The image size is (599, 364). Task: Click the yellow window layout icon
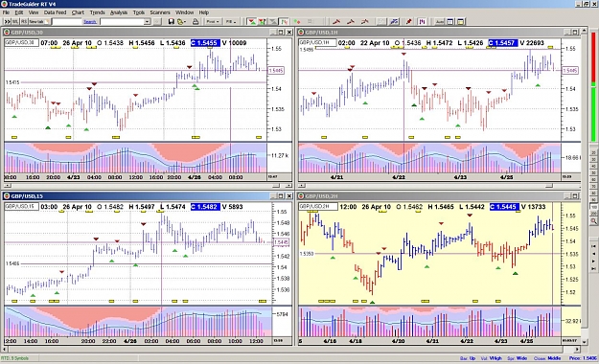tap(461, 22)
